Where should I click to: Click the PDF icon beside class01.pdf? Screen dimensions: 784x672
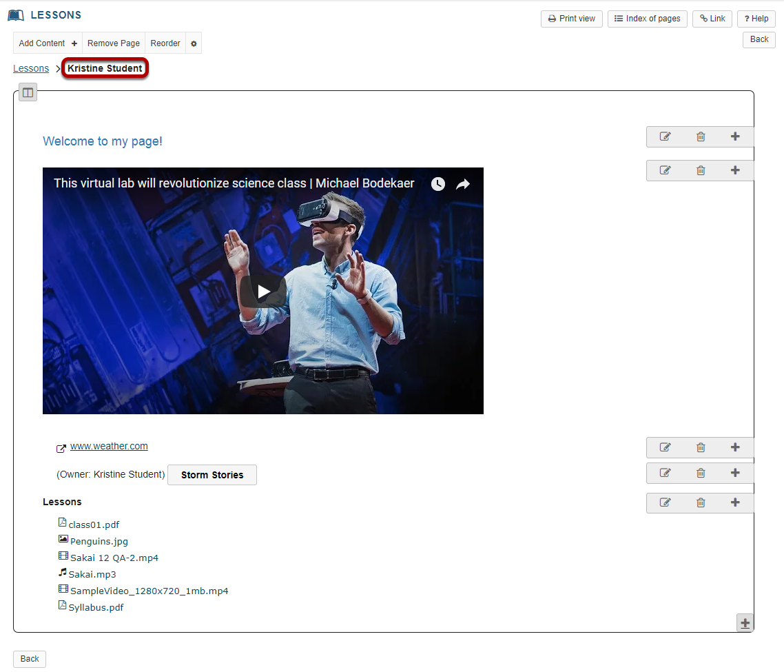63,522
